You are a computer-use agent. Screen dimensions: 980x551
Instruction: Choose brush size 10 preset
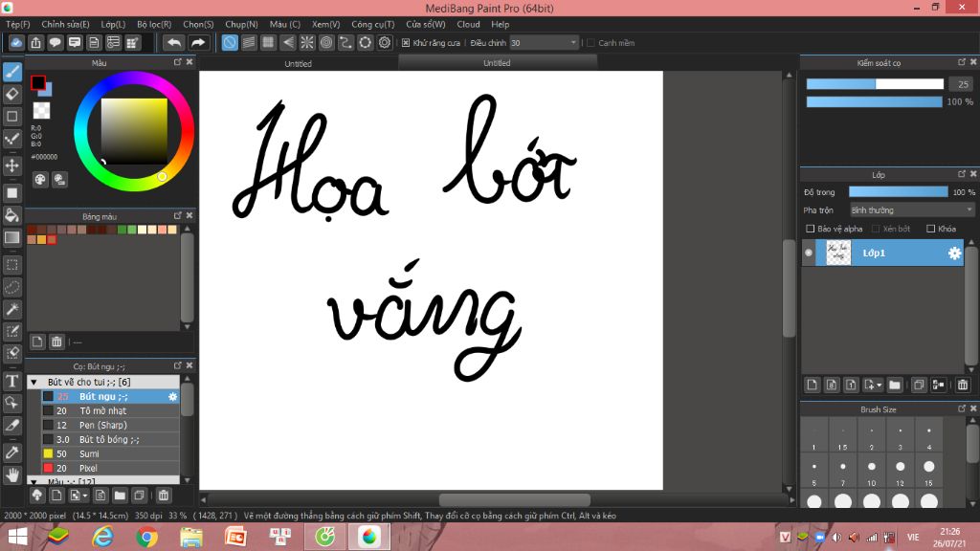pos(871,472)
